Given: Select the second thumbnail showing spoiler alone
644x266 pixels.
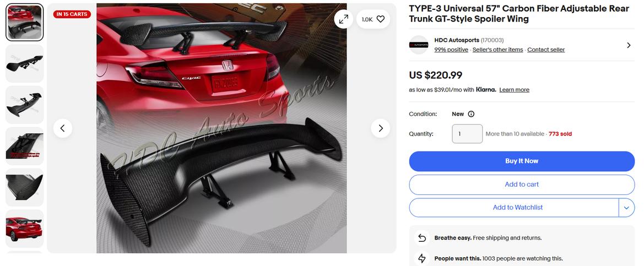Looking at the screenshot, I should 25,64.
